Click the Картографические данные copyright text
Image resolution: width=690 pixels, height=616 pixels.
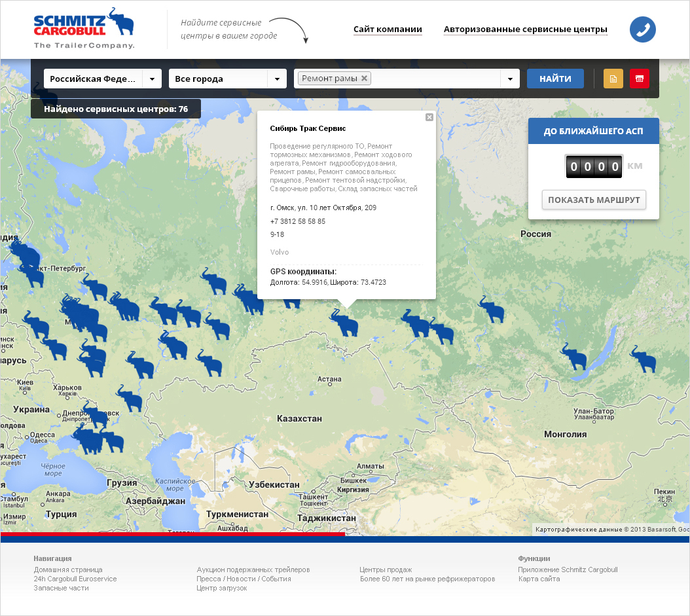pyautogui.click(x=611, y=530)
